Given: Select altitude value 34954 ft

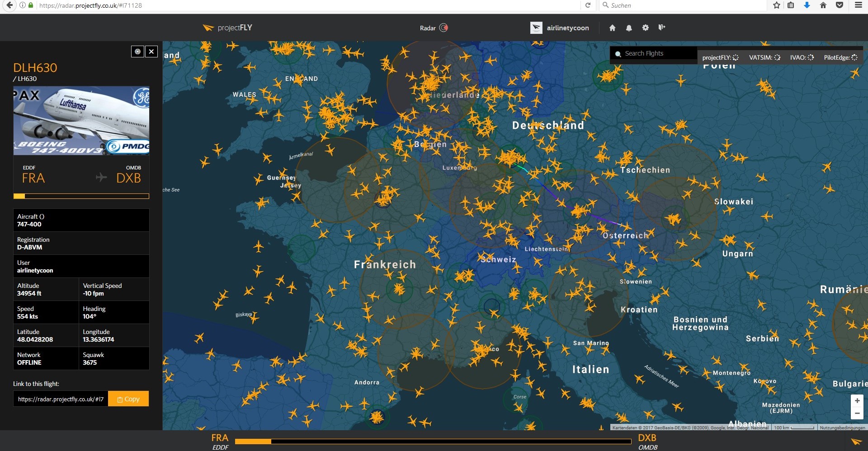Looking at the screenshot, I should pyautogui.click(x=29, y=293).
